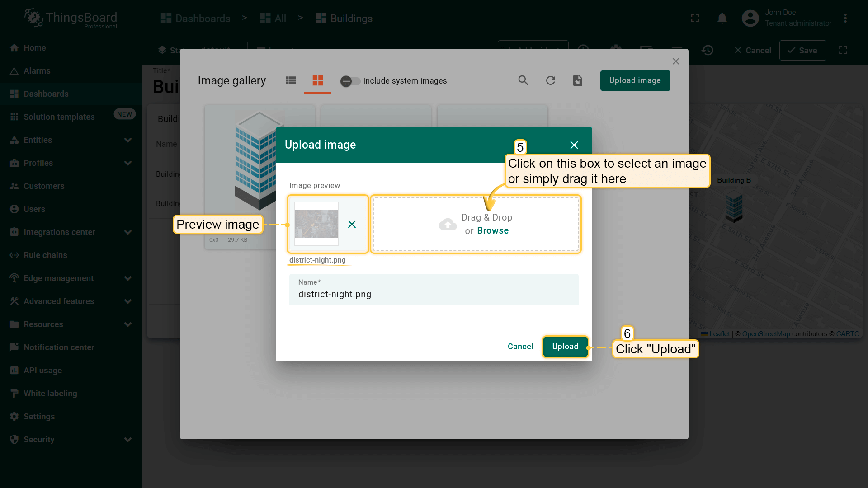The height and width of the screenshot is (488, 868).
Task: Click the import image file icon
Action: [577, 80]
